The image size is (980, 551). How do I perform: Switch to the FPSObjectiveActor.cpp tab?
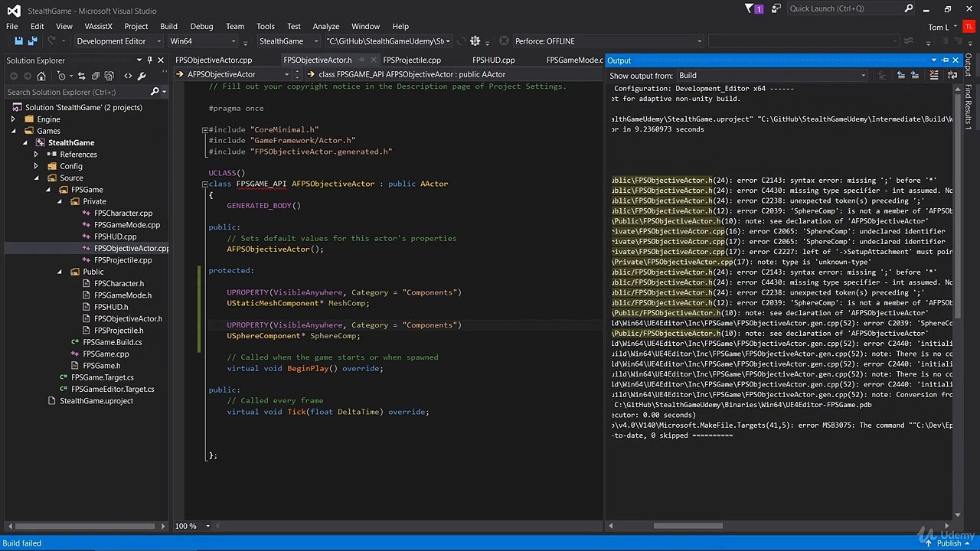[214, 60]
